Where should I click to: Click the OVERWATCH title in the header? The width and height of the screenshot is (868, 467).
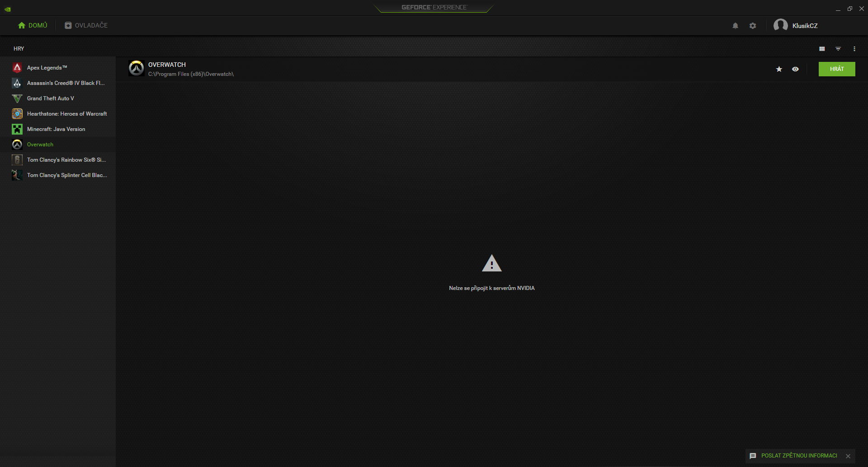tap(167, 65)
